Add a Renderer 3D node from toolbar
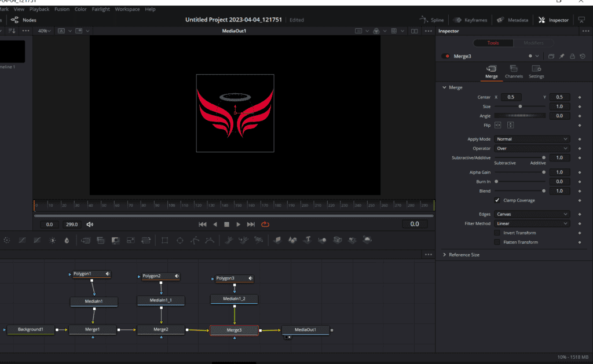 click(367, 240)
